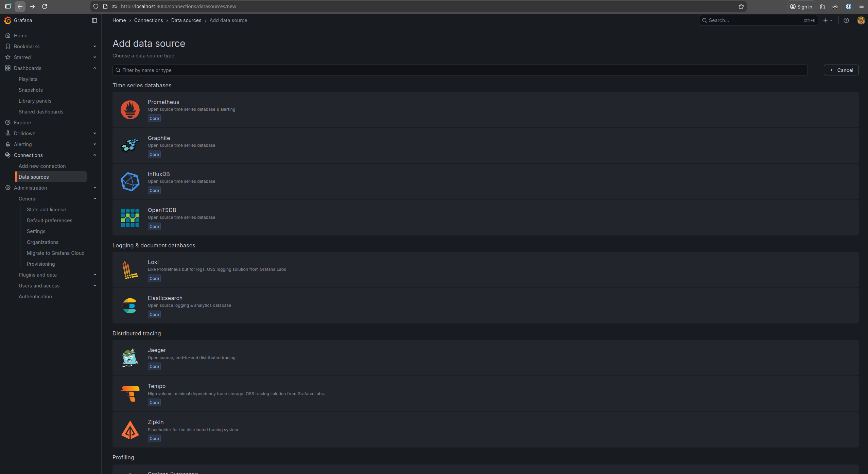Image resolution: width=868 pixels, height=474 pixels.
Task: Click the Zipkin orange logo icon
Action: [130, 430]
